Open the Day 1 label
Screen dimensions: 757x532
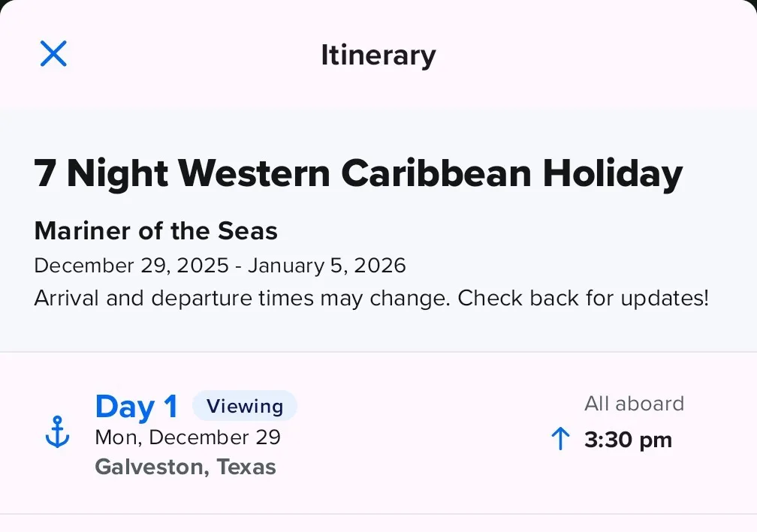(137, 407)
